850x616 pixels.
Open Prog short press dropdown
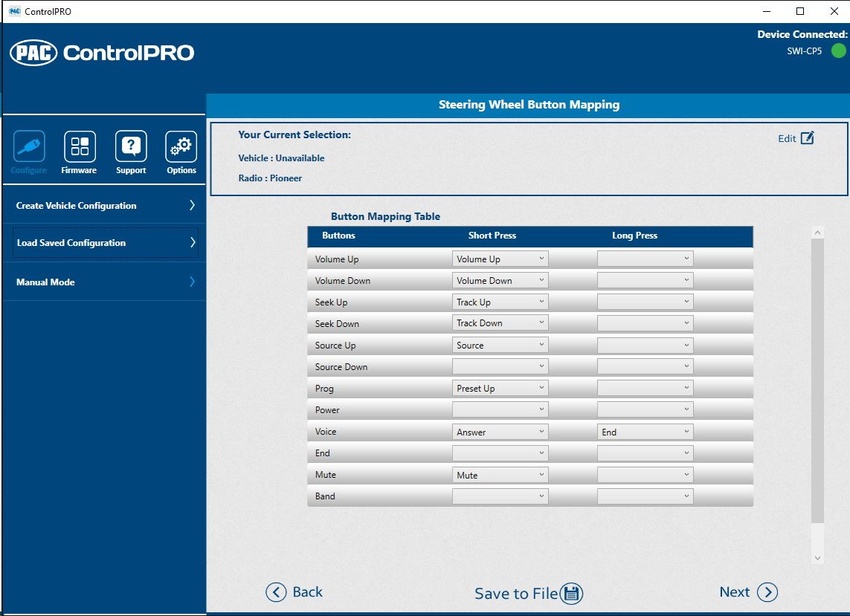(500, 388)
